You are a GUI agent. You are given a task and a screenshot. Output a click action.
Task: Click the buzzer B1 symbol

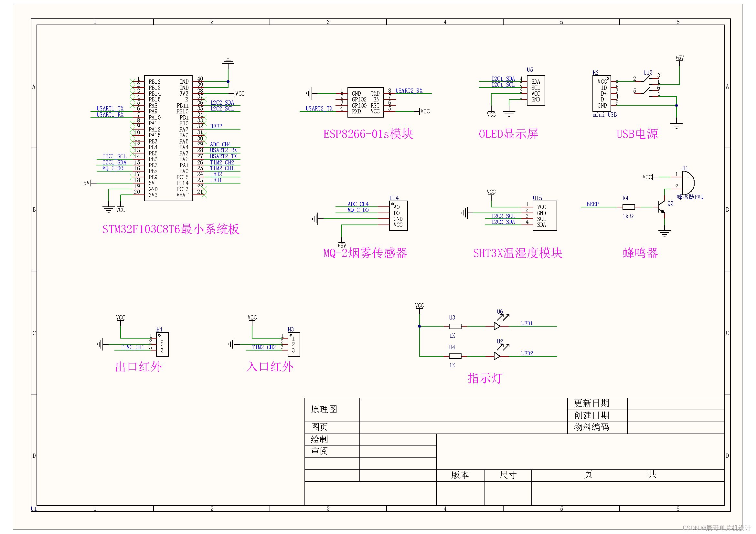687,183
